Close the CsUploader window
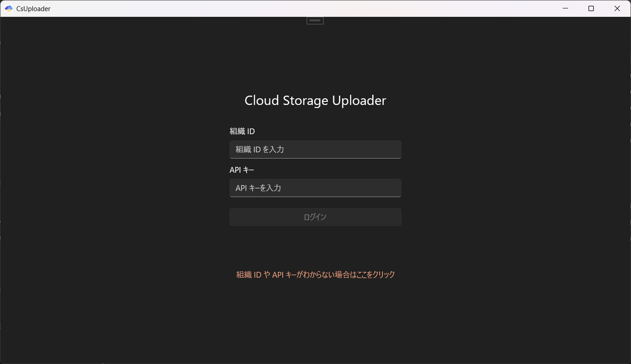 point(617,8)
